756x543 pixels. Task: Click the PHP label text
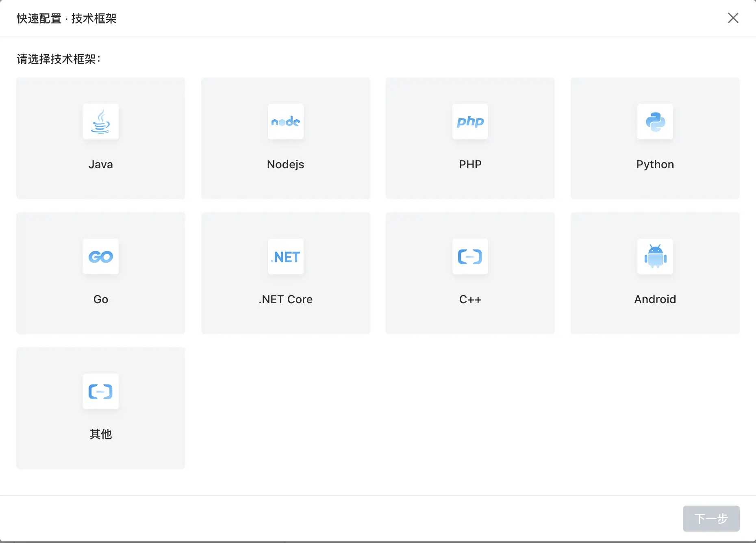470,164
